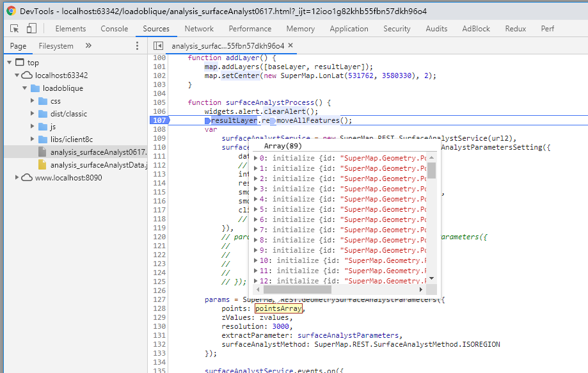
Task: Set a breakpoint on line number 128
Action: (159, 308)
